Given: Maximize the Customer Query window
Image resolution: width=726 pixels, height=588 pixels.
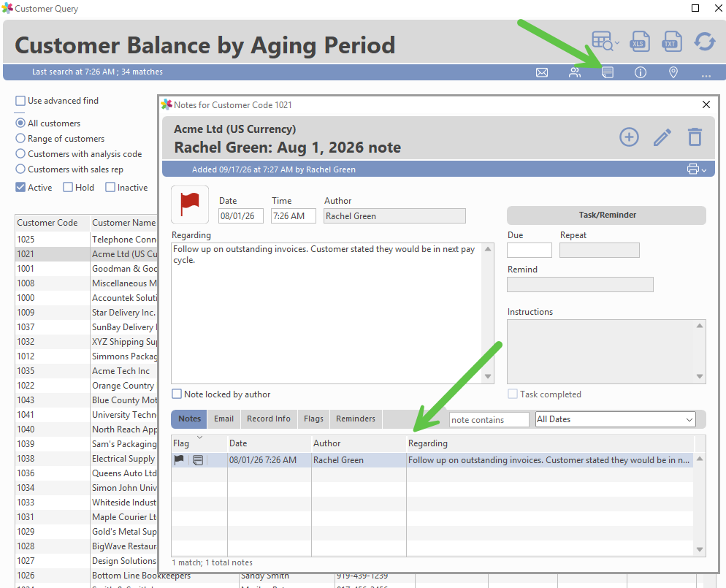Looking at the screenshot, I should [x=695, y=8].
